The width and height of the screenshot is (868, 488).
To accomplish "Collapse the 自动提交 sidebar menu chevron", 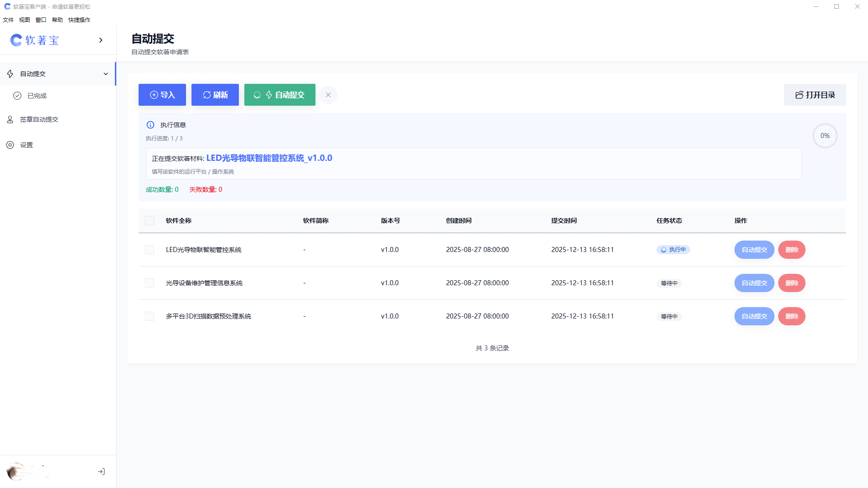I will (x=106, y=74).
